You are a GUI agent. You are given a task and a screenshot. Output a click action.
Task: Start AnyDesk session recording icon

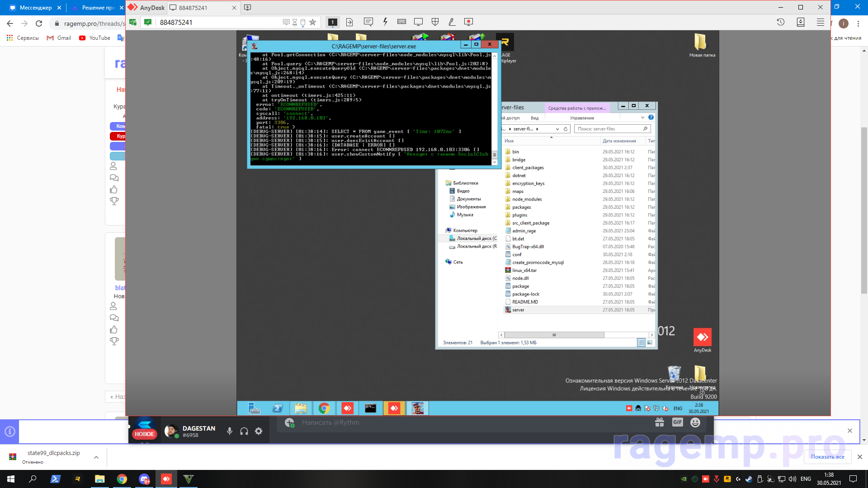[x=469, y=22]
